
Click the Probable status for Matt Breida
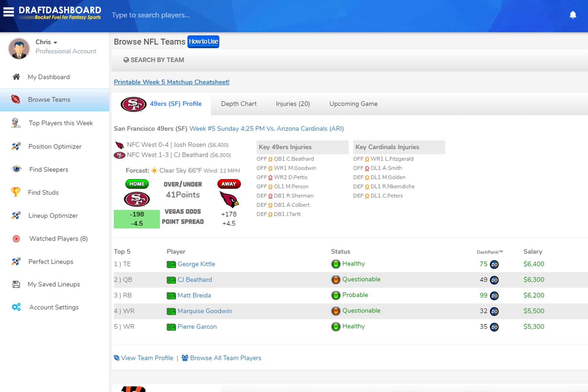pyautogui.click(x=355, y=295)
